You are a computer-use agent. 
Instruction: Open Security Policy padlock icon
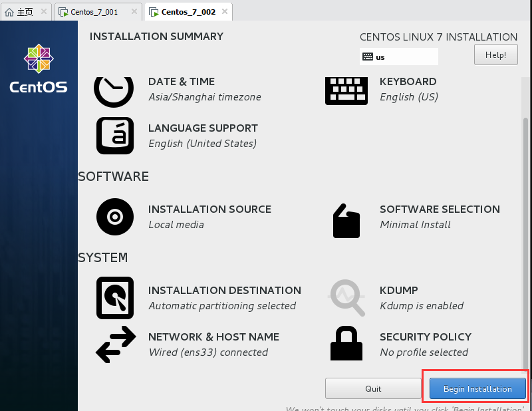[x=346, y=343]
